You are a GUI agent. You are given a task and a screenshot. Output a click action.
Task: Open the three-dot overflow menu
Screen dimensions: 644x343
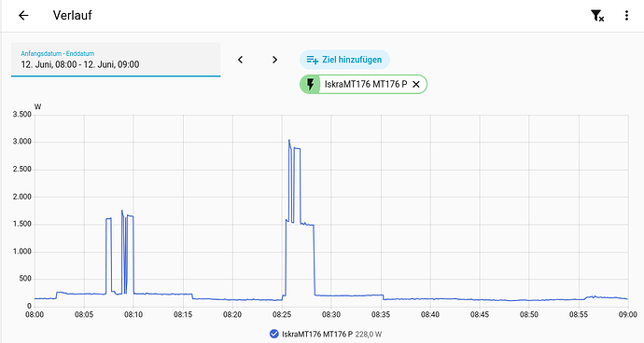[626, 16]
